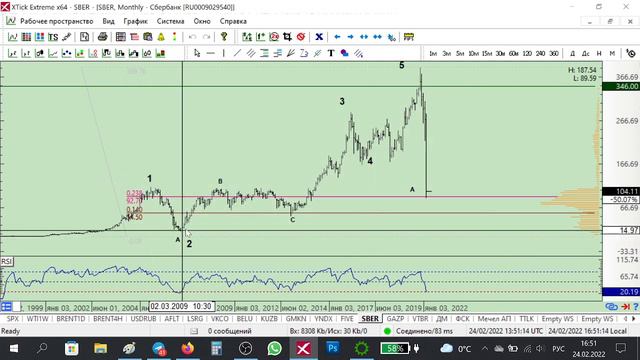
Task: Select the horizontal line drawing tool
Action: point(211,53)
